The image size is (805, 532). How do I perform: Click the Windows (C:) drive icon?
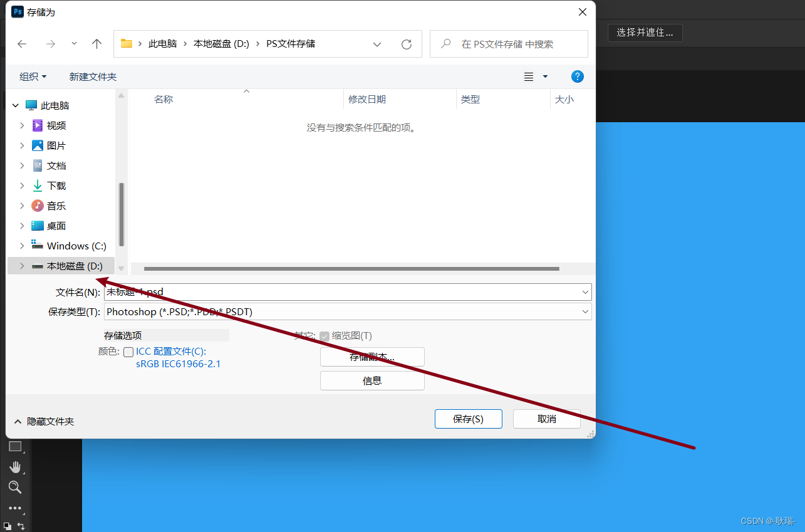(38, 245)
